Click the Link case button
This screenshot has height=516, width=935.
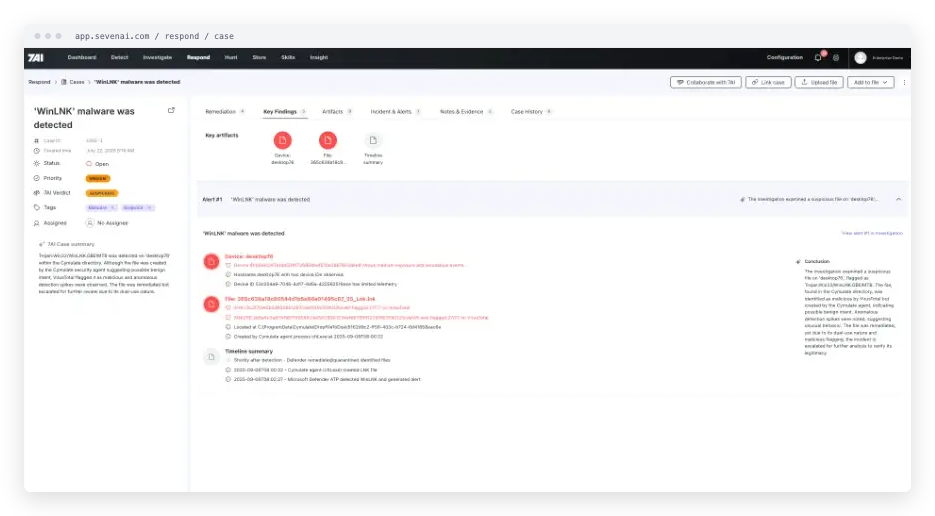pyautogui.click(x=768, y=82)
